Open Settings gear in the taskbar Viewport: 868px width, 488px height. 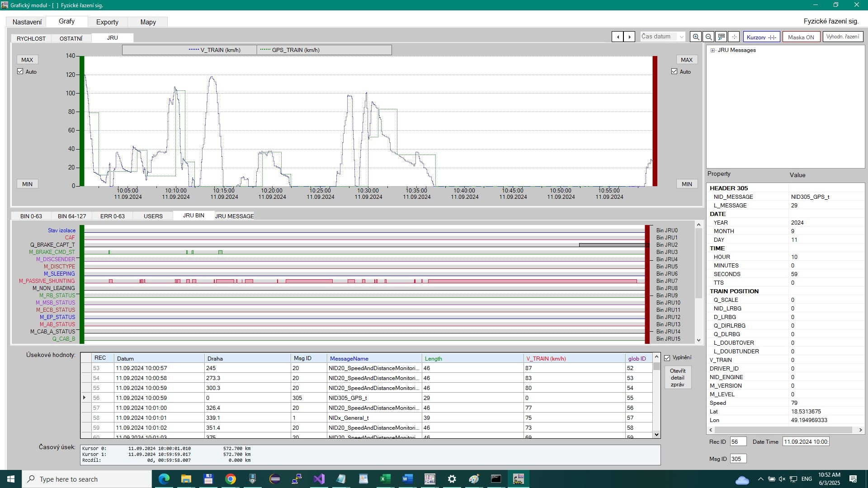click(452, 479)
